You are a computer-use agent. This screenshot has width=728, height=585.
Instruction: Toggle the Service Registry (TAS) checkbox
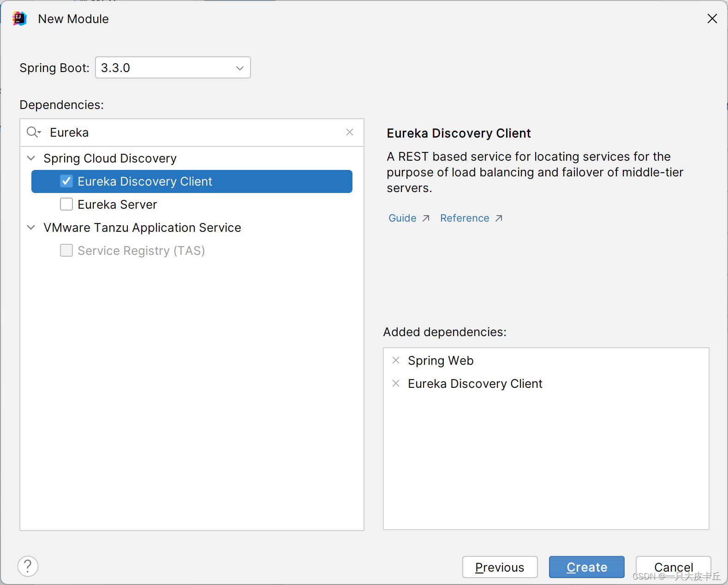click(66, 250)
